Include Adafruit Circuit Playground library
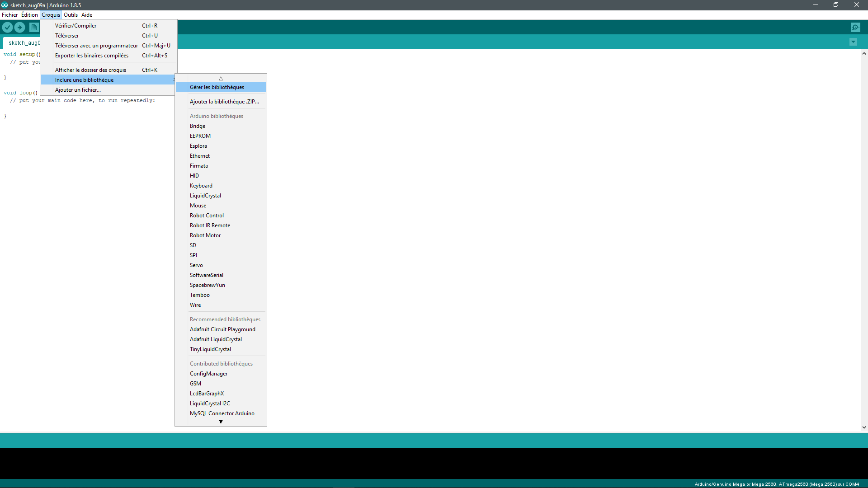 click(221, 329)
